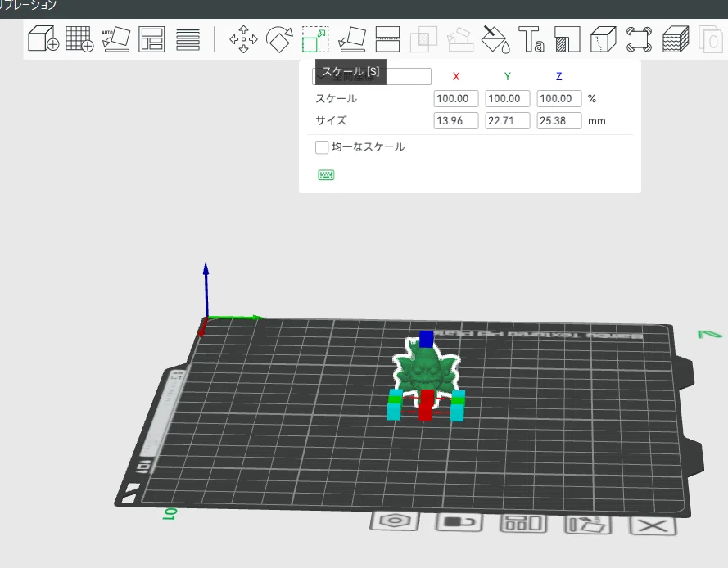The image size is (728, 568).
Task: Click the スケール Z percent field
Action: [x=559, y=98]
